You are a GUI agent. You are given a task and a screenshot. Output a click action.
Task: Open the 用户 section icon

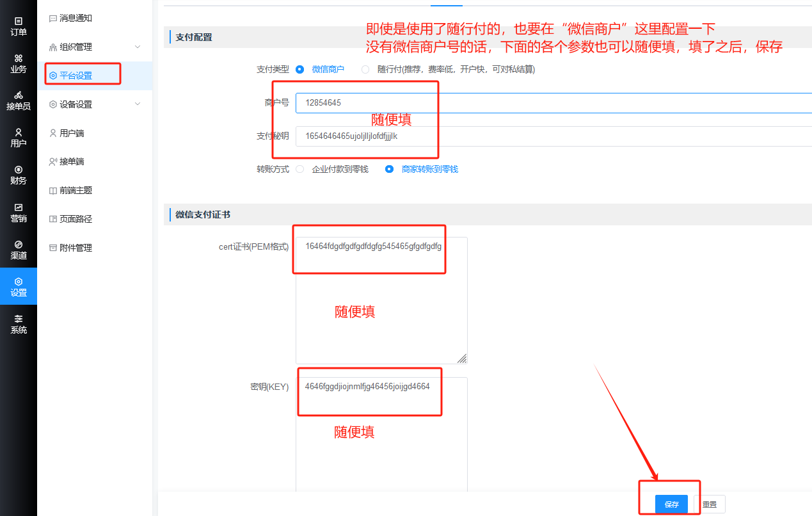pyautogui.click(x=19, y=133)
